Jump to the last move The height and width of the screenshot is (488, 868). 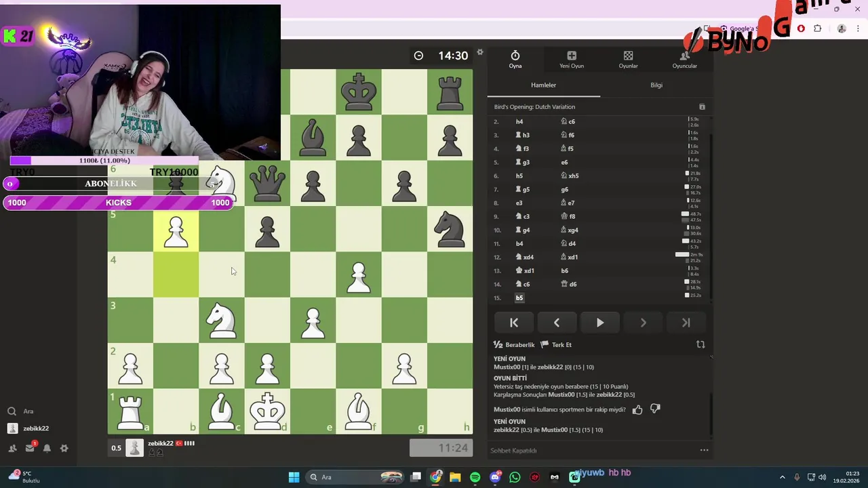tap(686, 323)
